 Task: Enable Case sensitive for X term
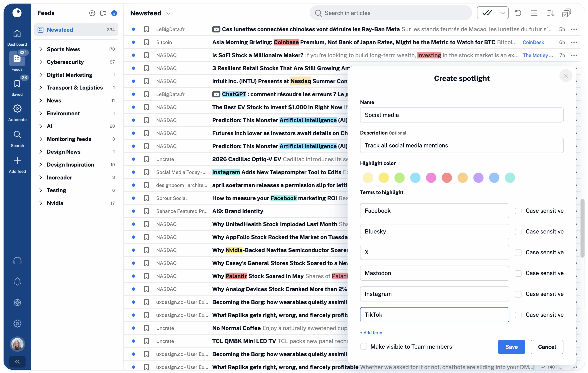coord(518,252)
